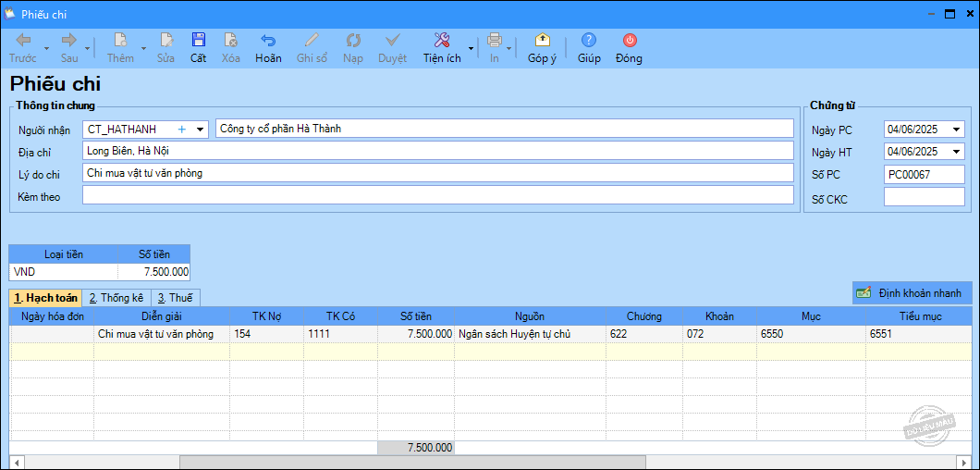This screenshot has width=980, height=470.
Task: Add a new voucher with Thêm
Action: click(120, 48)
